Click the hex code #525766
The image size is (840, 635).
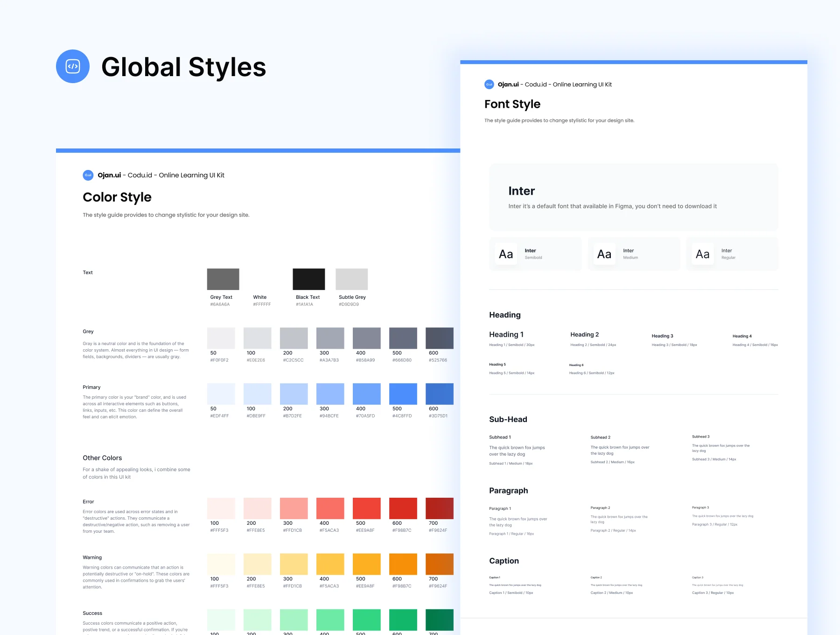(x=438, y=360)
